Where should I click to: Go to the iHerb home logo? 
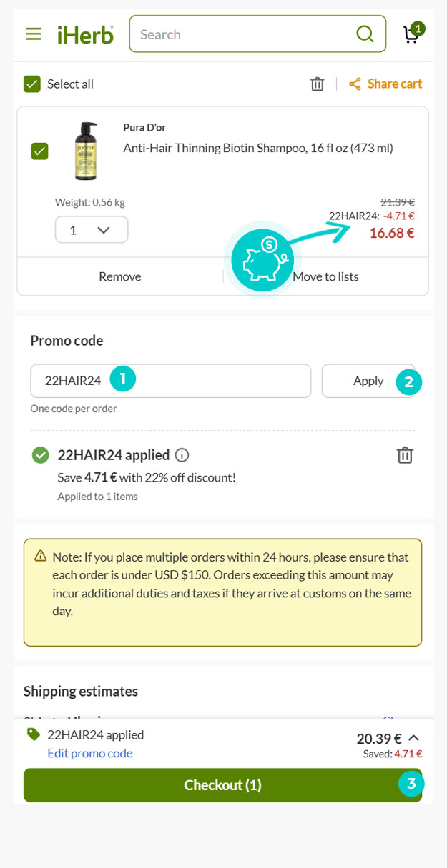tap(86, 34)
